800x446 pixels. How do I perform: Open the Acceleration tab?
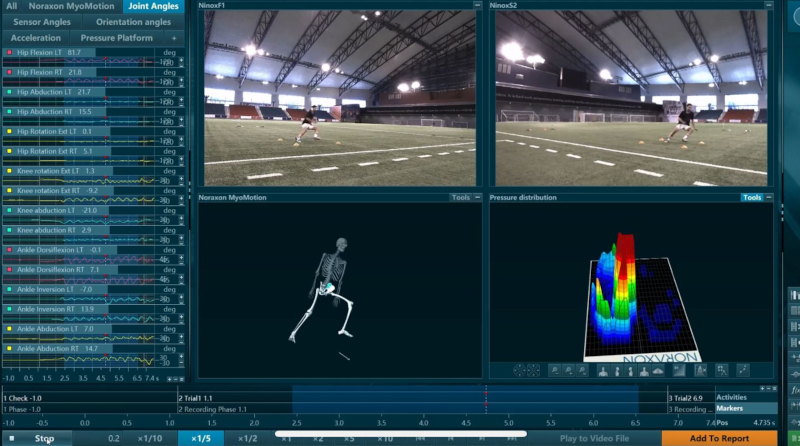36,38
